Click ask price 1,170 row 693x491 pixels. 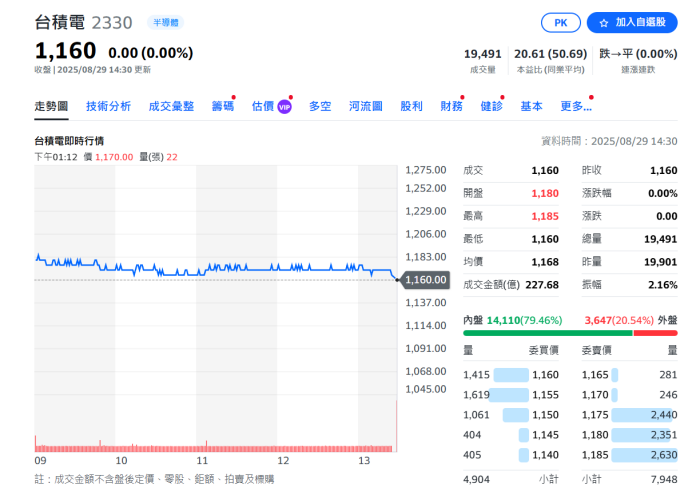629,395
